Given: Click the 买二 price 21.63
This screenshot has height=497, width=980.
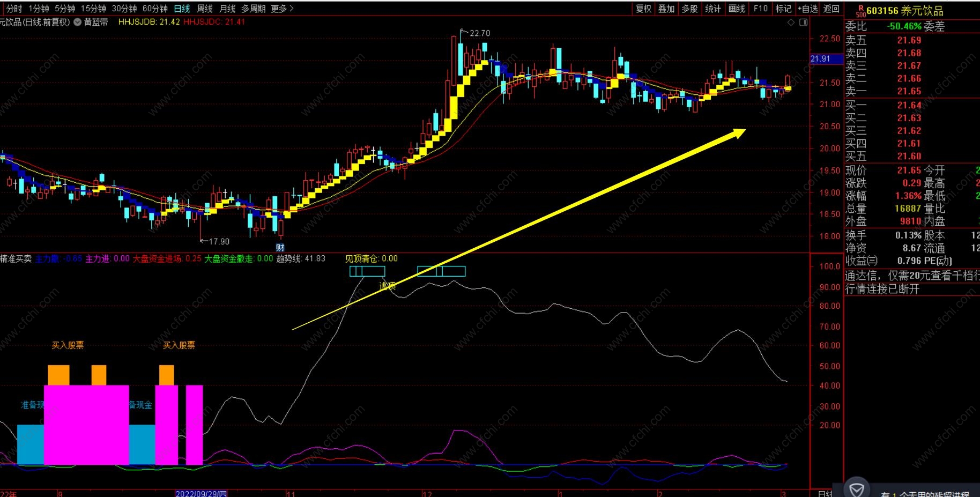Looking at the screenshot, I should (x=909, y=118).
